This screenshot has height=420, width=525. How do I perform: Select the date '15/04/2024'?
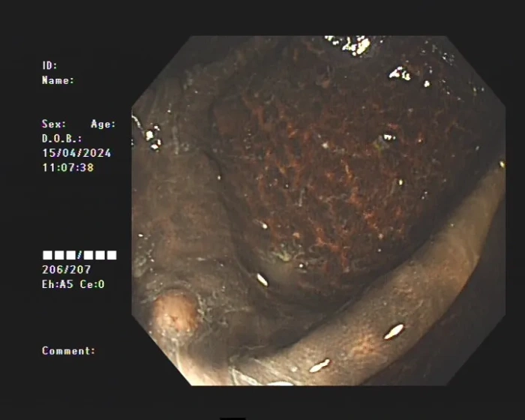(x=76, y=153)
